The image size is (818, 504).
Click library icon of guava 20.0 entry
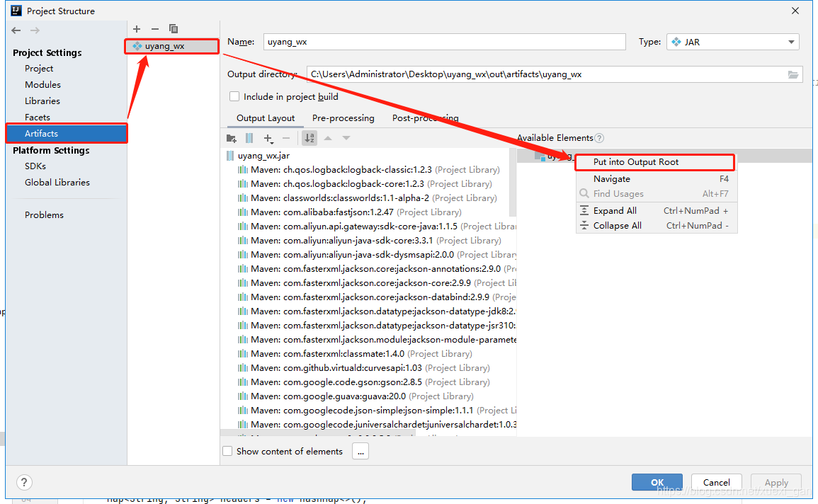point(243,396)
